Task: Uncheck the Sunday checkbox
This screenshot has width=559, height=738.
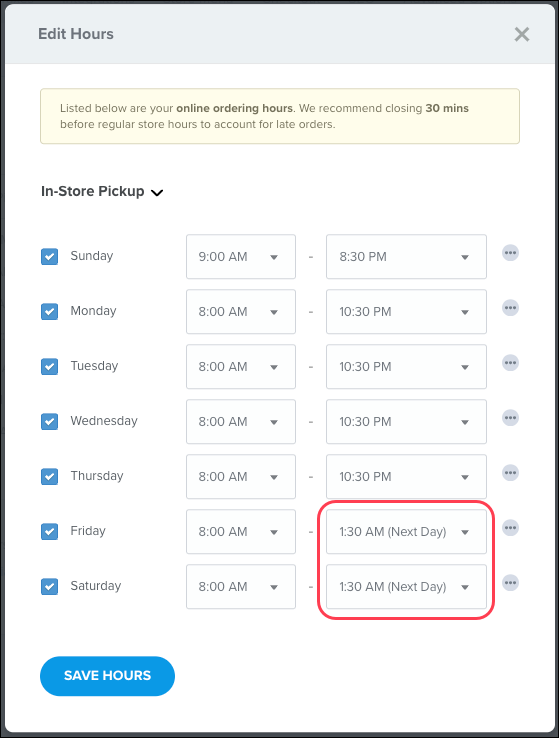Action: tap(49, 257)
